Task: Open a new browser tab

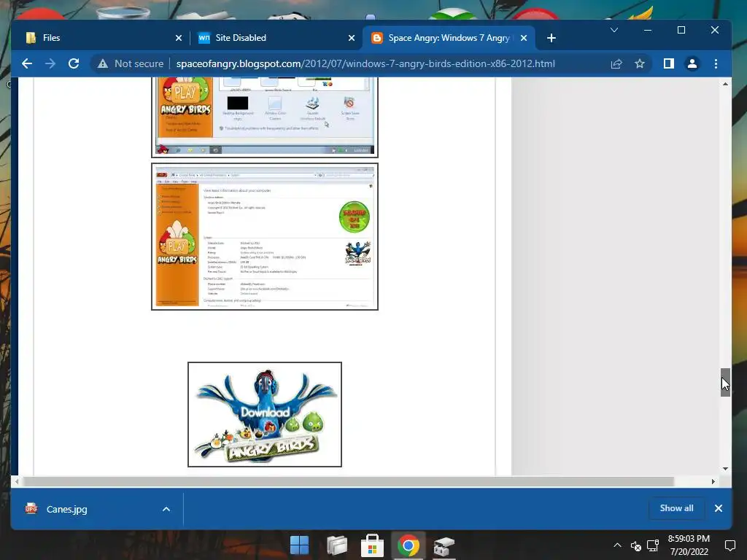Action: pyautogui.click(x=551, y=38)
